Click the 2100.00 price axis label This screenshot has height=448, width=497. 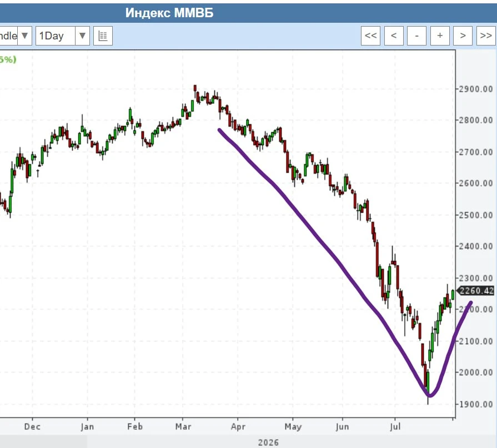pyautogui.click(x=476, y=341)
